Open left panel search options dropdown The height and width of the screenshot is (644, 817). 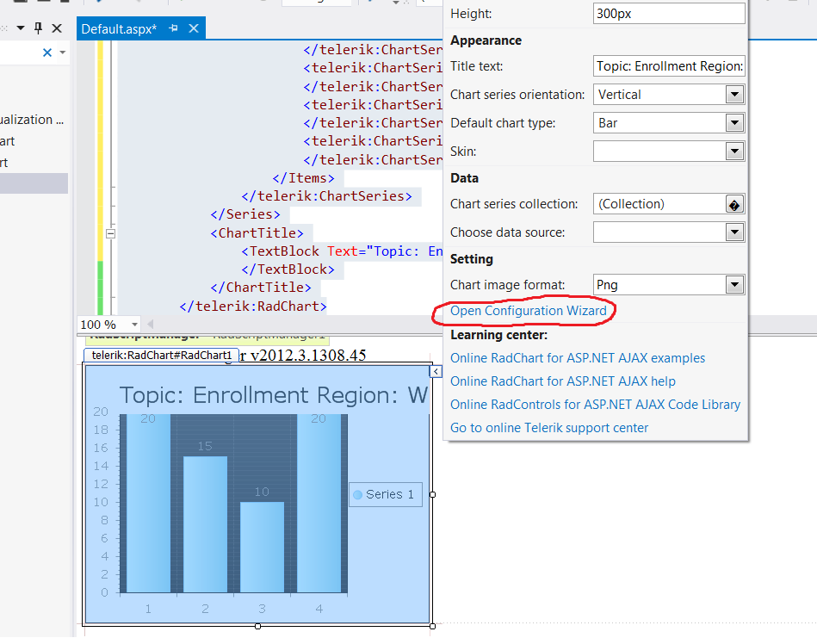click(x=63, y=53)
